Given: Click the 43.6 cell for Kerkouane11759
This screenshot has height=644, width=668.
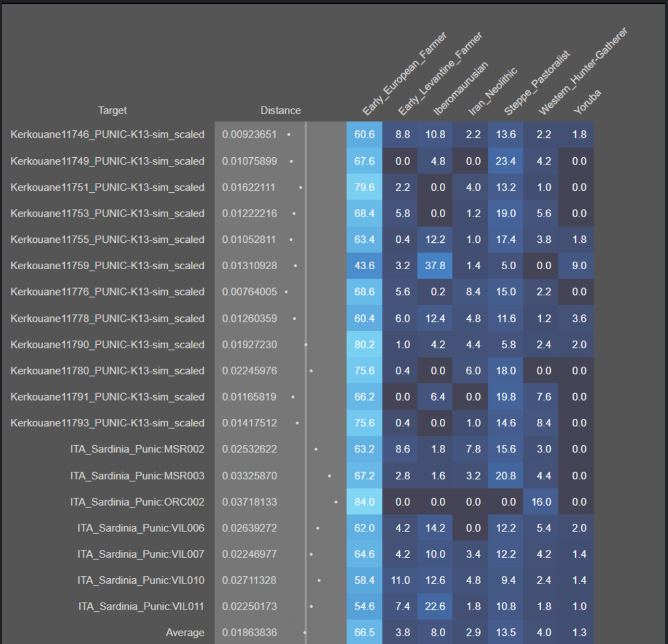Looking at the screenshot, I should (364, 265).
